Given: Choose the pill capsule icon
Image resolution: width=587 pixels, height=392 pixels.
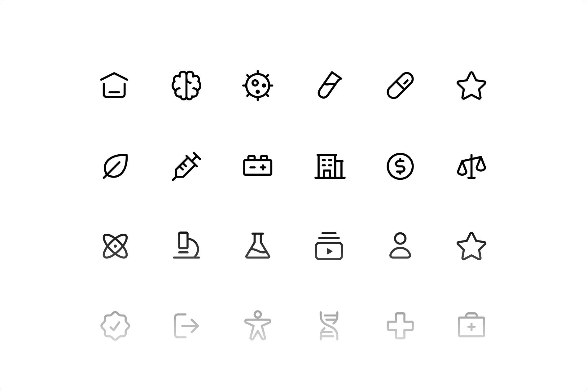Looking at the screenshot, I should (x=400, y=86).
